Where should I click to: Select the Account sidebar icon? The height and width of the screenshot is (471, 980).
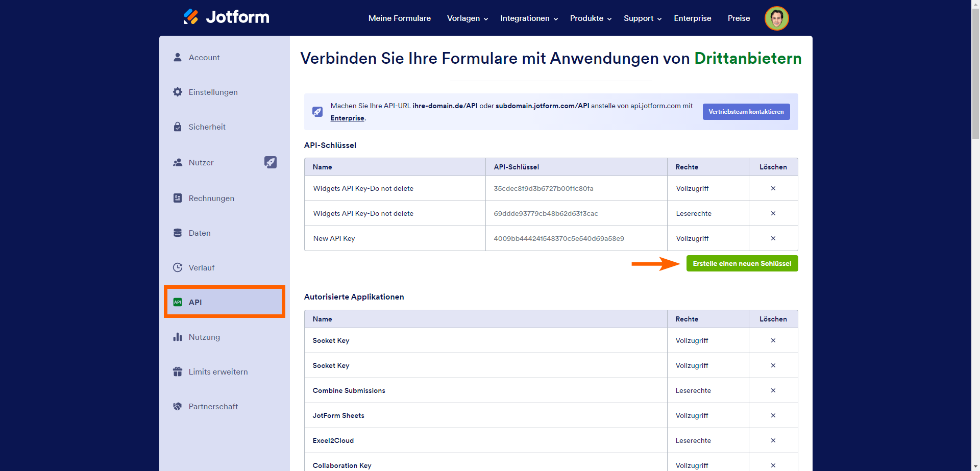[177, 57]
